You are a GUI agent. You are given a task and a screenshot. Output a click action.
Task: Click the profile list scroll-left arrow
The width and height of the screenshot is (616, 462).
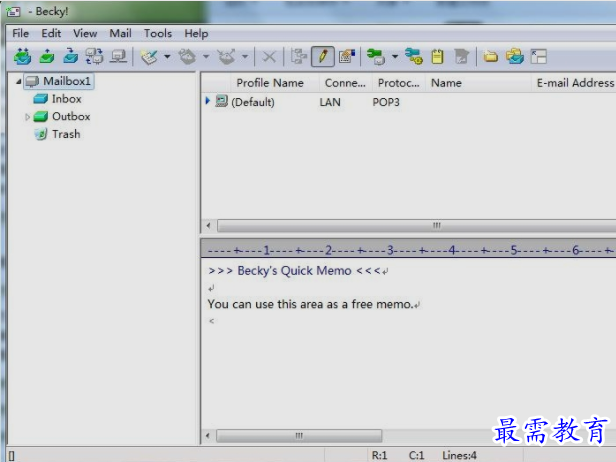pos(208,226)
